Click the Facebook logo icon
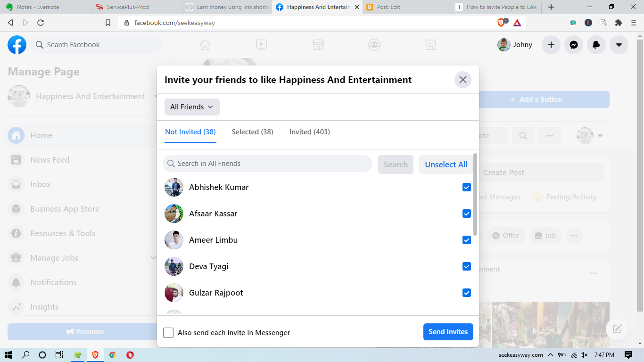The height and width of the screenshot is (362, 644). (x=17, y=45)
